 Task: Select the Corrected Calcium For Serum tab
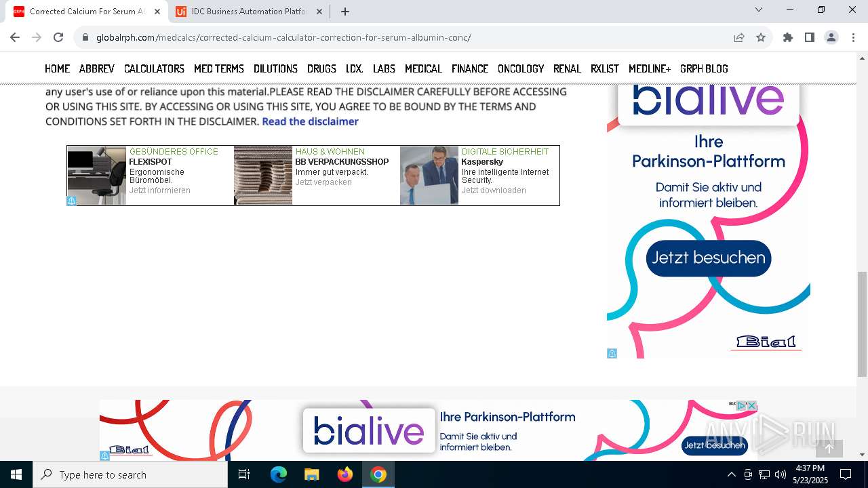point(87,11)
